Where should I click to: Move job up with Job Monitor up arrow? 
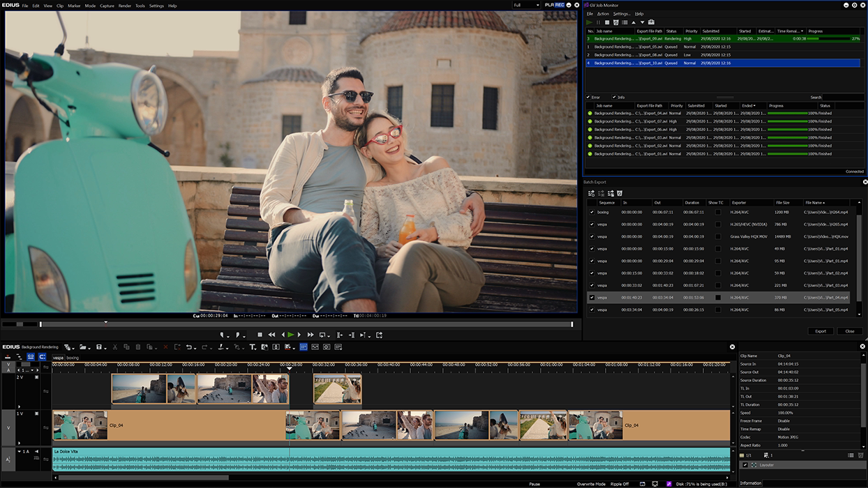[634, 22]
